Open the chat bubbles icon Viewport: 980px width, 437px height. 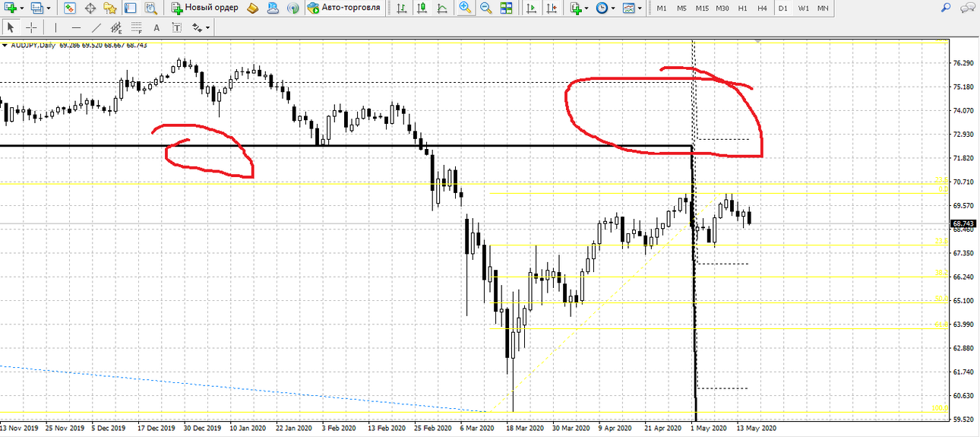[x=966, y=8]
